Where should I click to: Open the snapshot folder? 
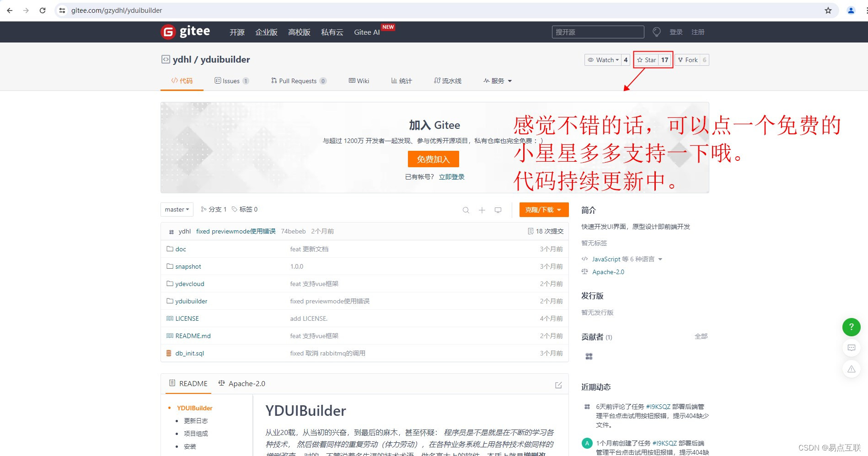[188, 266]
